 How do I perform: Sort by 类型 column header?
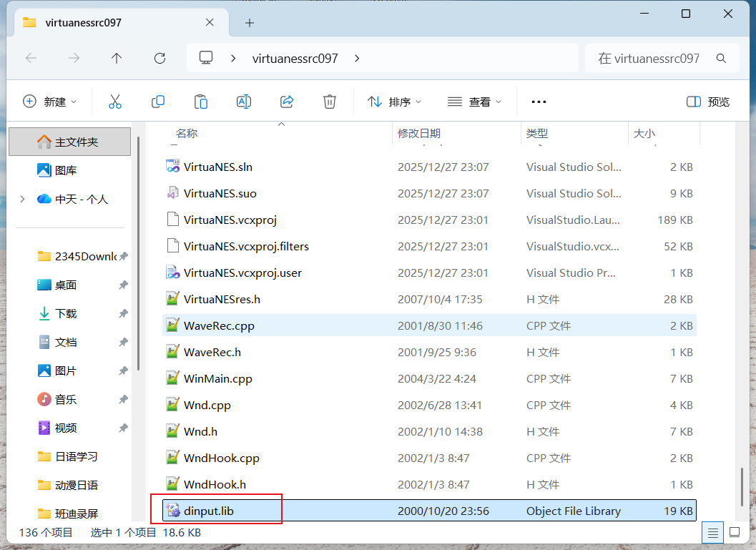(537, 134)
